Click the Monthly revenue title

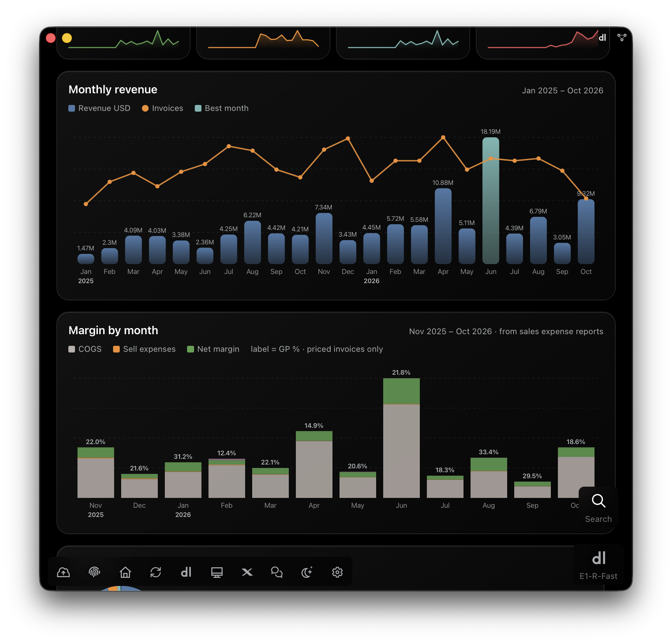click(113, 89)
